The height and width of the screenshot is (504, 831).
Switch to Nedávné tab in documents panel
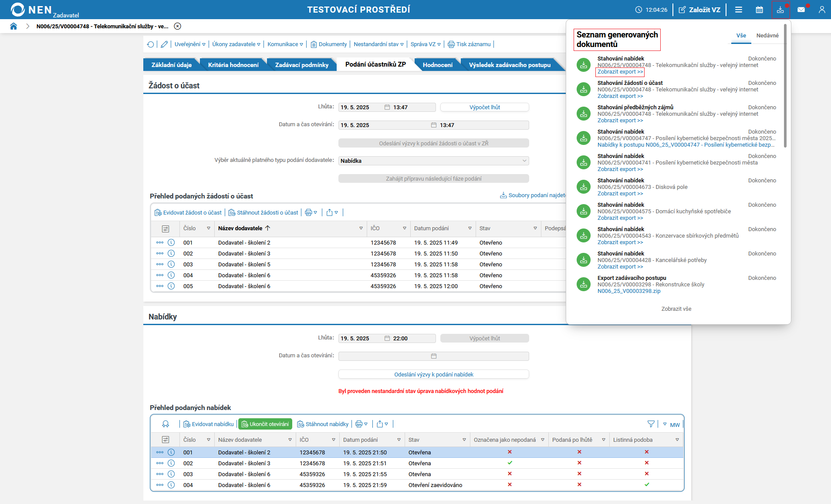coord(767,36)
